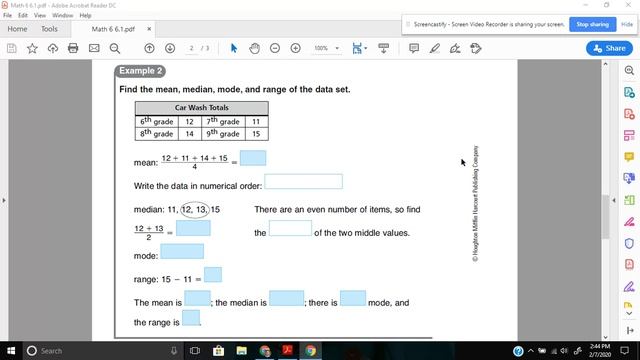The image size is (640, 360).
Task: Click the blue Share button
Action: (x=609, y=48)
